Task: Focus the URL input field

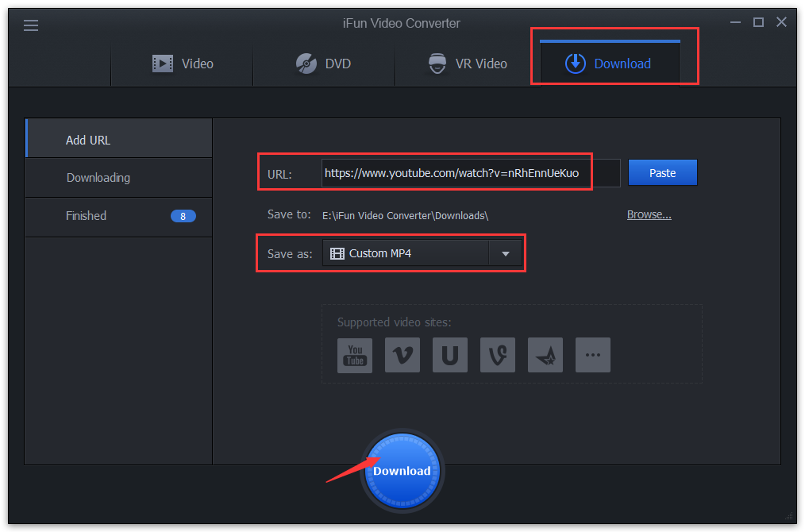Action: point(471,173)
